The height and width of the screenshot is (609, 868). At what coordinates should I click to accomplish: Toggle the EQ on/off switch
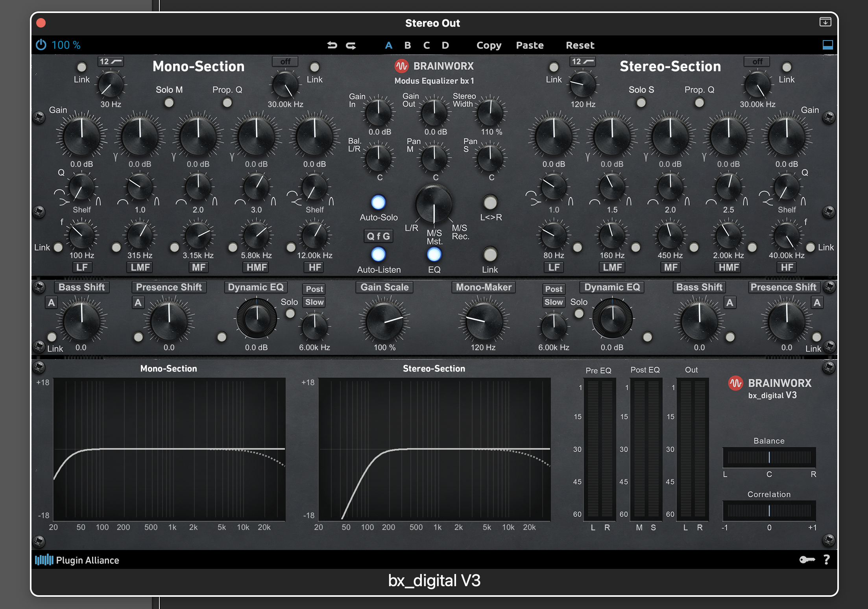434,255
